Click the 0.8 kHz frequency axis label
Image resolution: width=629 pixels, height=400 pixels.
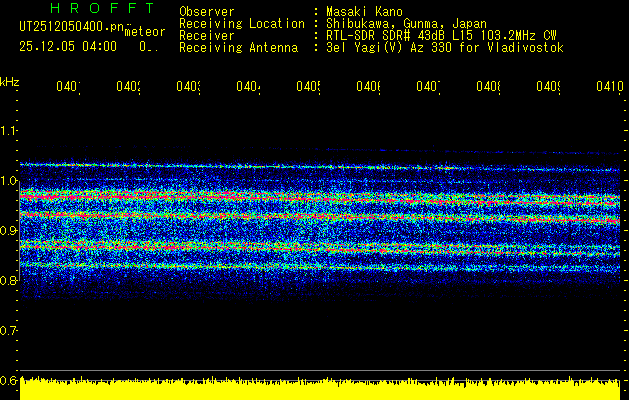tap(8, 280)
